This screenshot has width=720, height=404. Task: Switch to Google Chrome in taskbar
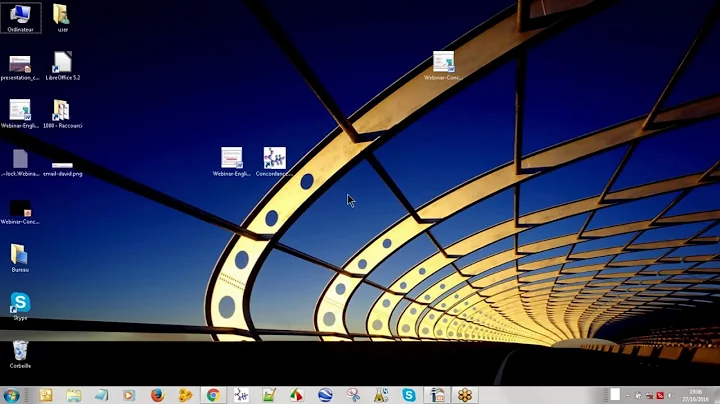(213, 395)
